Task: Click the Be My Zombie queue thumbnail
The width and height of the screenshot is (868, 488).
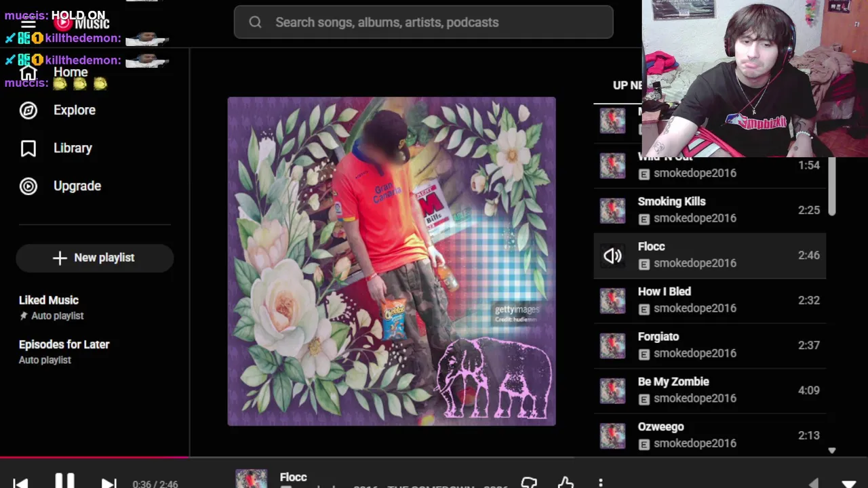Action: (x=612, y=390)
